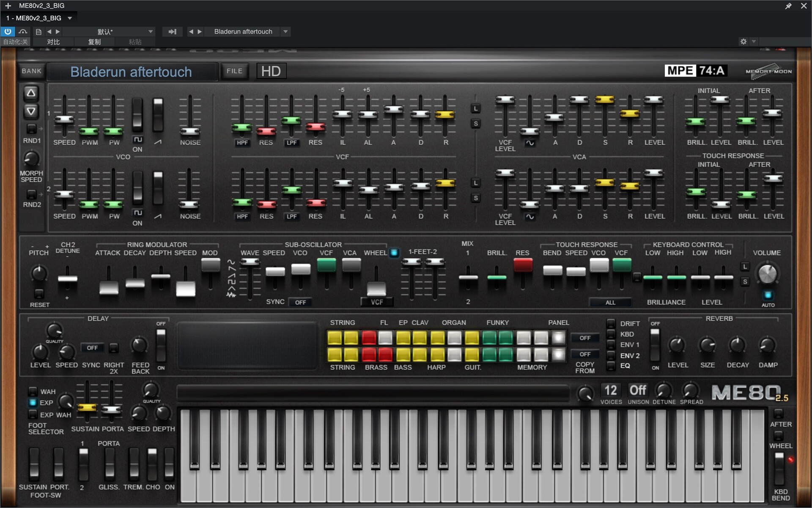Expand the Bladerun aftertouch preset dropdown

point(286,32)
